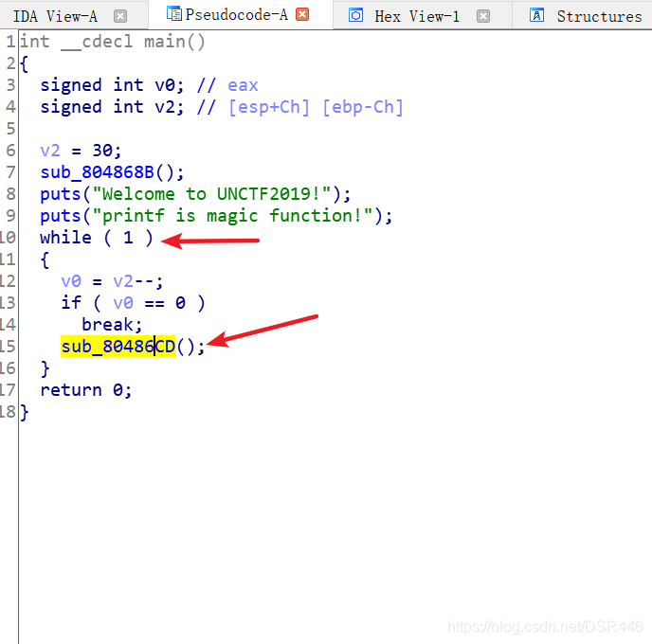Click puts on the Welcome line
The image size is (652, 644).
tap(61, 194)
